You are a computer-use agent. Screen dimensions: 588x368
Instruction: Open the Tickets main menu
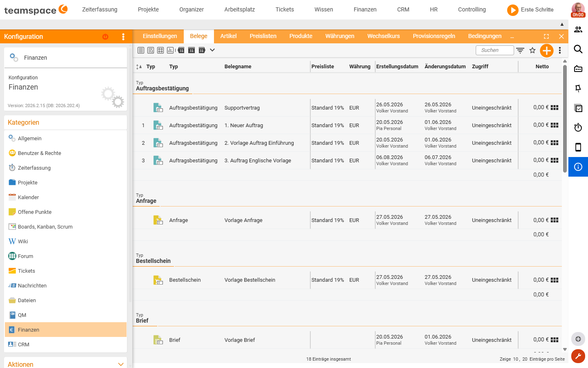(x=285, y=9)
